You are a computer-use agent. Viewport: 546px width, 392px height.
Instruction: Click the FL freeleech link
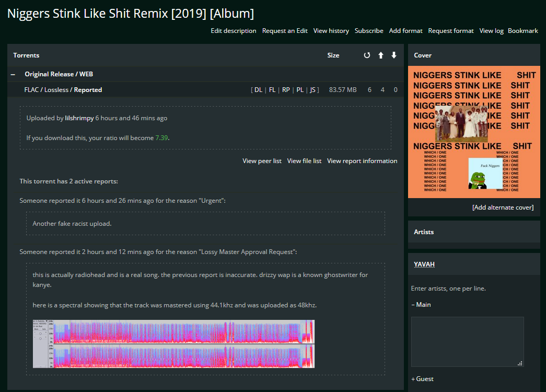(x=272, y=90)
